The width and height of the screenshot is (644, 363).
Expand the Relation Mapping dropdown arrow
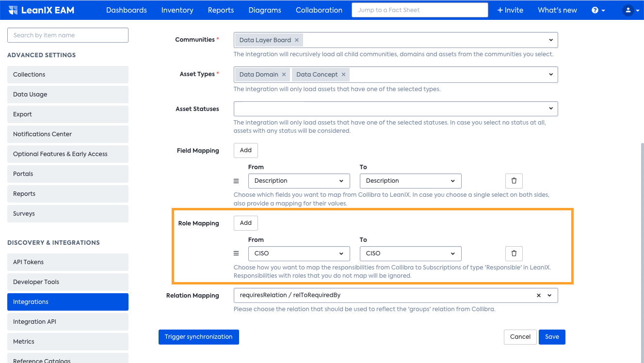[x=549, y=296]
